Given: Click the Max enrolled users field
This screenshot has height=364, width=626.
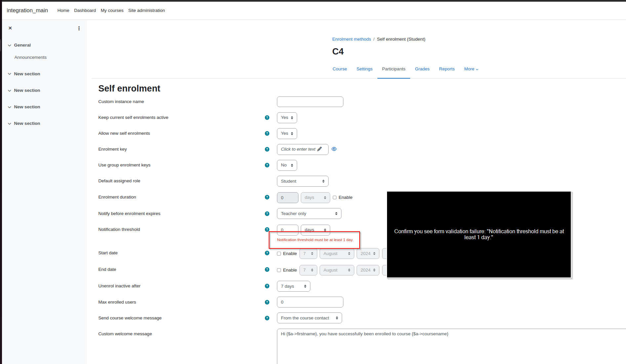Looking at the screenshot, I should 310,302.
